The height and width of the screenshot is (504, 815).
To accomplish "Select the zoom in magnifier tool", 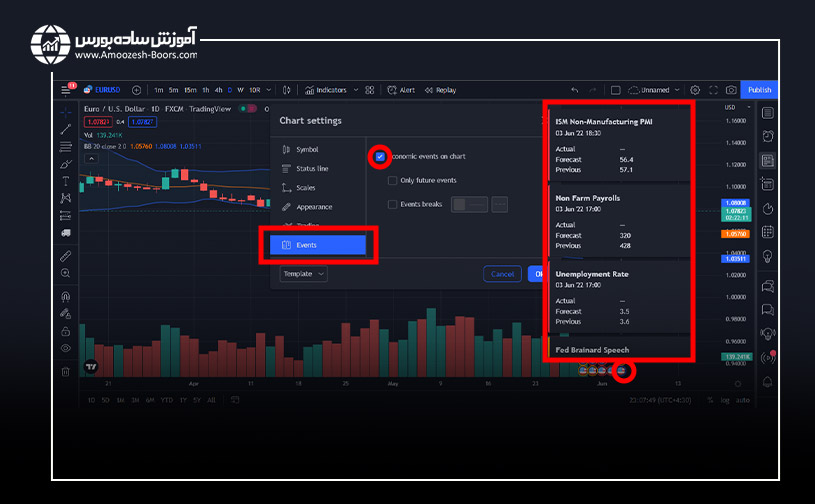I will (x=66, y=272).
